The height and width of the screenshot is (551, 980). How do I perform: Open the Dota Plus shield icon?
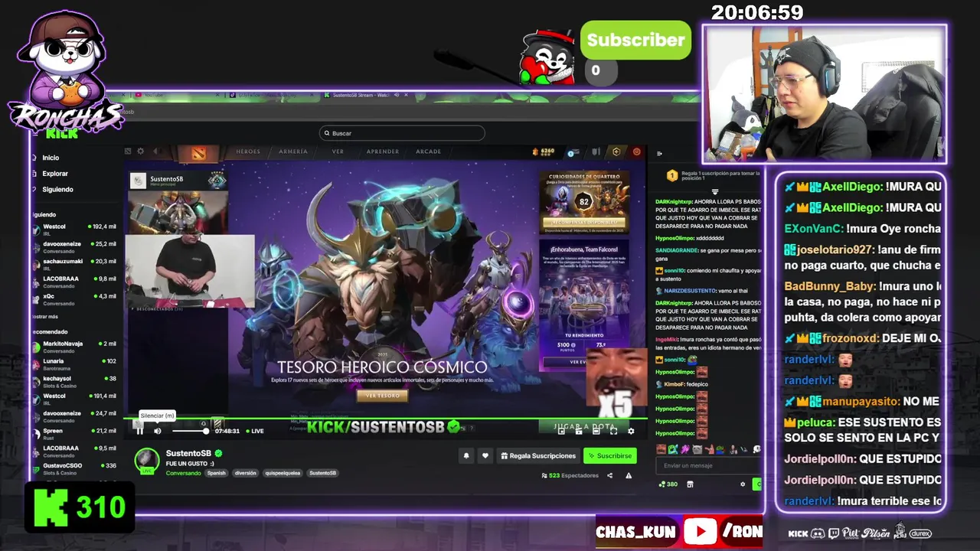click(x=616, y=152)
